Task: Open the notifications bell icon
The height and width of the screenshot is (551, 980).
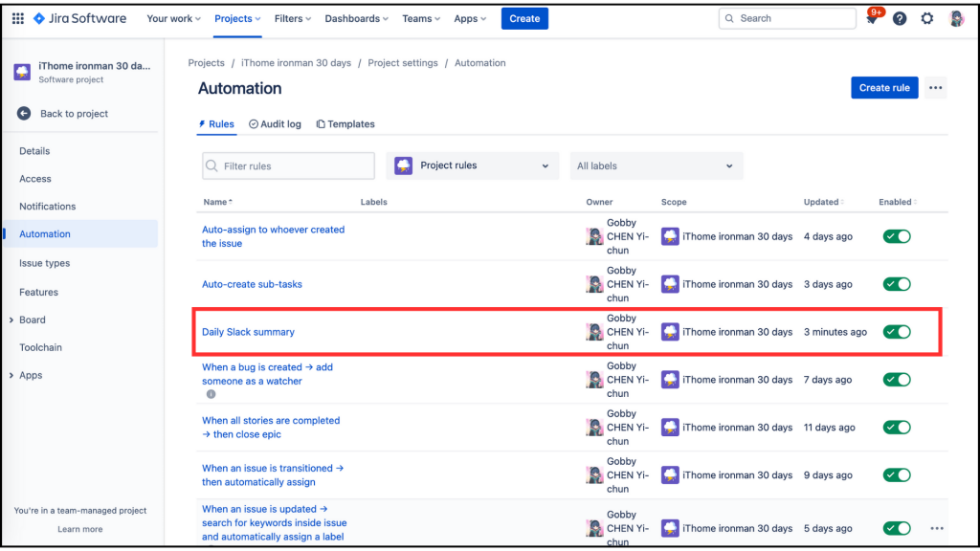Action: pos(871,19)
